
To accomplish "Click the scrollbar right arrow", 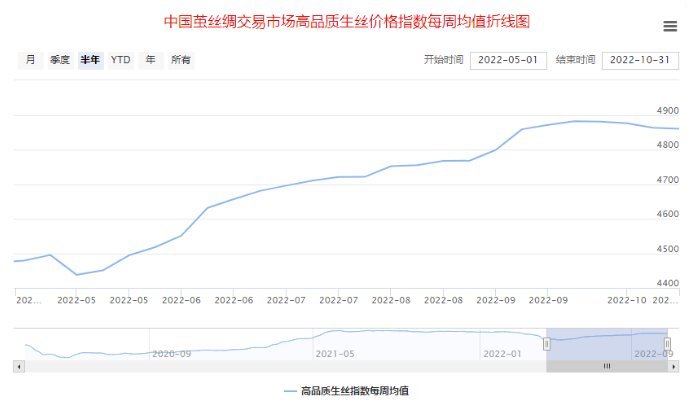I will [x=674, y=367].
